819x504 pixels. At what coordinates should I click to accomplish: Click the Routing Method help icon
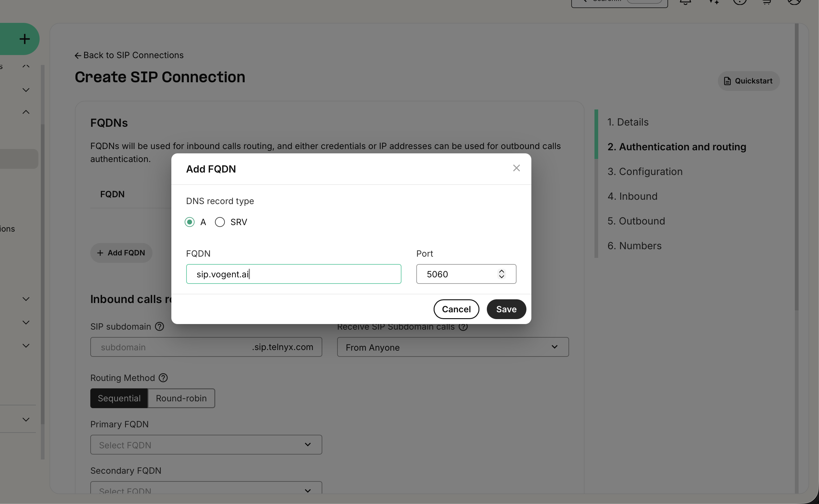click(163, 378)
